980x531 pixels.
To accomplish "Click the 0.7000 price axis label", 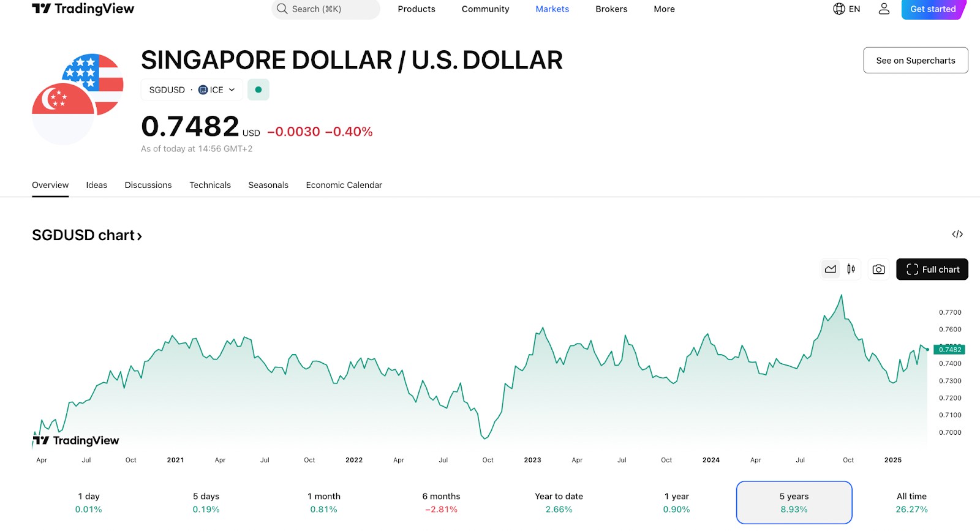I will 951,432.
